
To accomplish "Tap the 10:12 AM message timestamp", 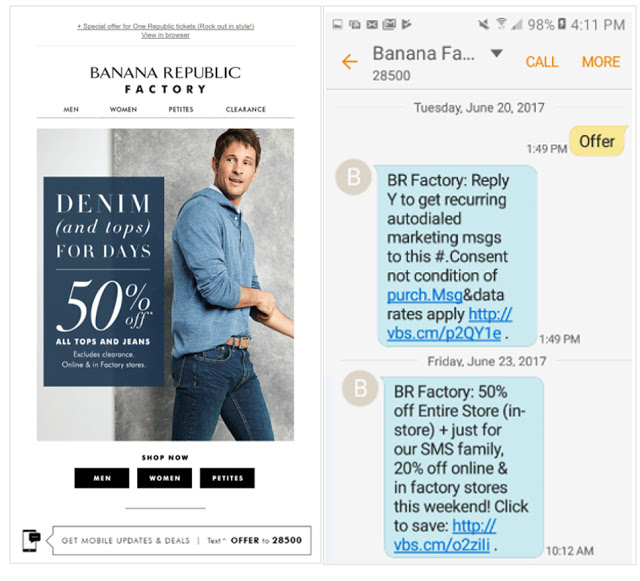I will coord(569,551).
